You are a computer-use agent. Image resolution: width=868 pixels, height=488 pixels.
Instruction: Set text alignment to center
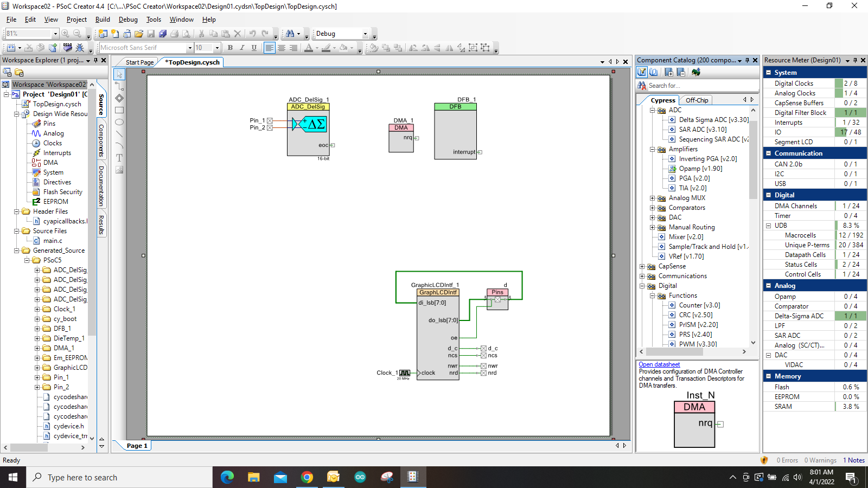click(282, 48)
